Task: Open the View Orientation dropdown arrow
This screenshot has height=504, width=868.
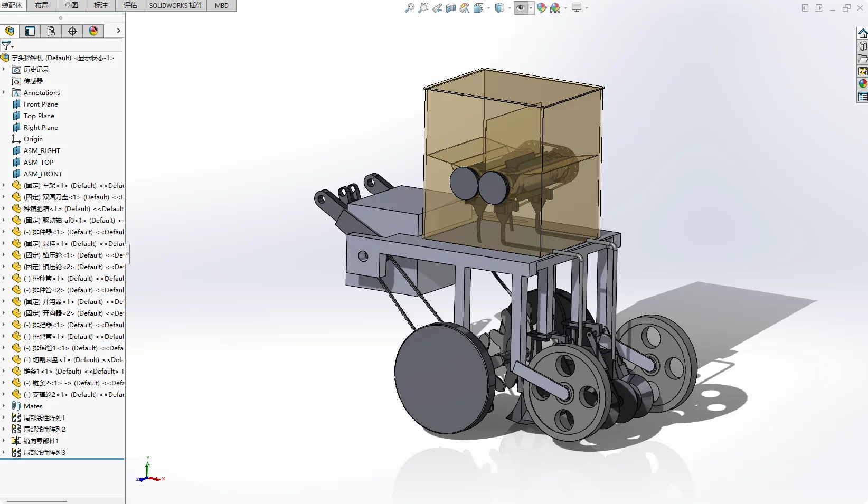Action: 488,8
